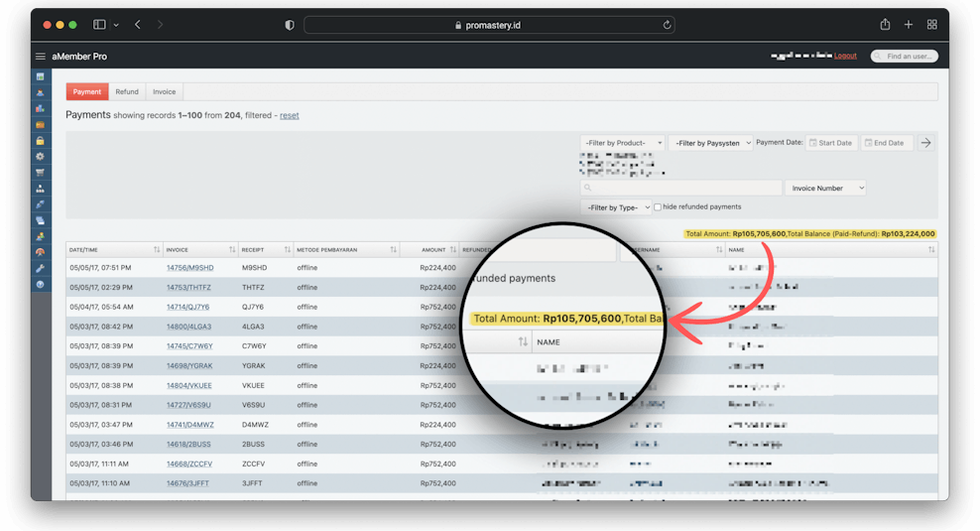The width and height of the screenshot is (980, 531).
Task: Show Safari tab overview
Action: click(931, 25)
